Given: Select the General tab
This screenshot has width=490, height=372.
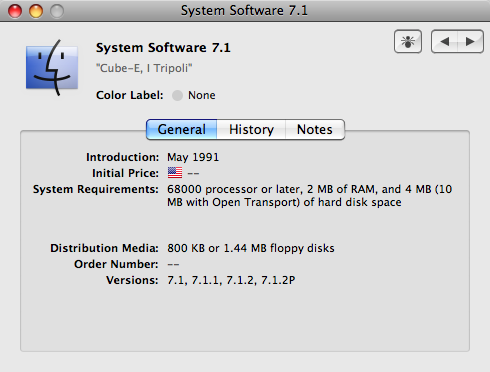Looking at the screenshot, I should tap(182, 129).
